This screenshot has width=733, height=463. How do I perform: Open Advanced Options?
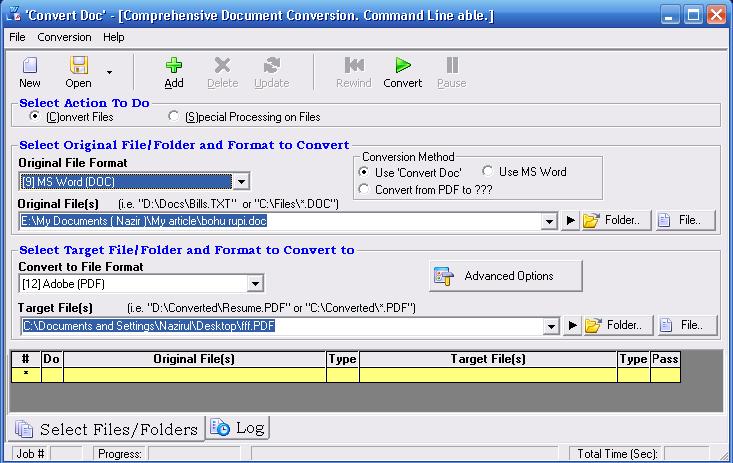click(x=506, y=276)
